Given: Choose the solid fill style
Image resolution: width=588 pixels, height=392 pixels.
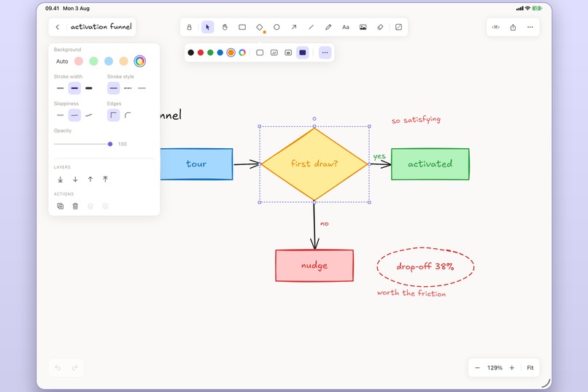Looking at the screenshot, I should point(303,53).
